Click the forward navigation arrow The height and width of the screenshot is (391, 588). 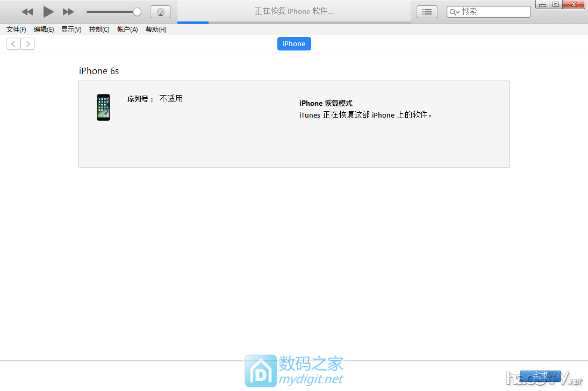(28, 44)
